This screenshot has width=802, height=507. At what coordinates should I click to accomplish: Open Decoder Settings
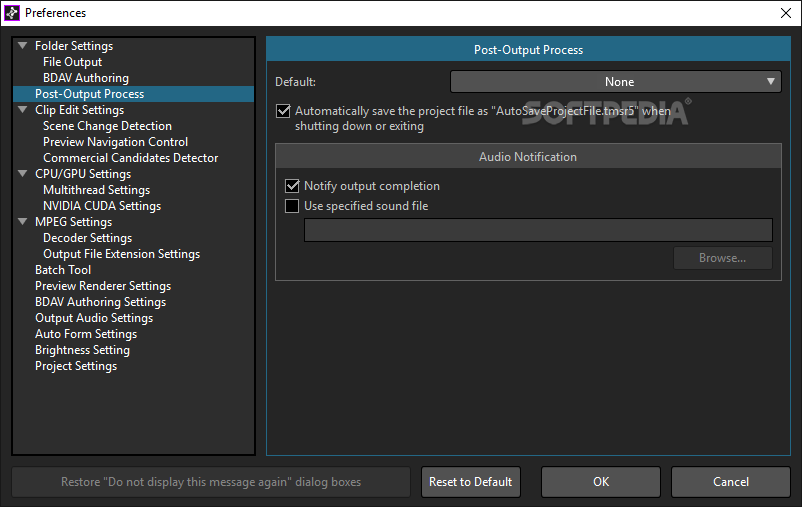[87, 238]
